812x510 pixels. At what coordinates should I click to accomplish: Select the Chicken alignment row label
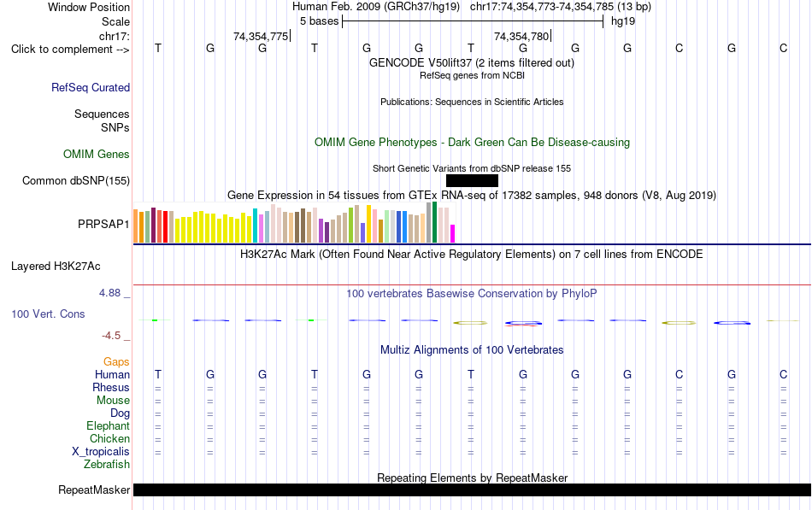click(109, 438)
